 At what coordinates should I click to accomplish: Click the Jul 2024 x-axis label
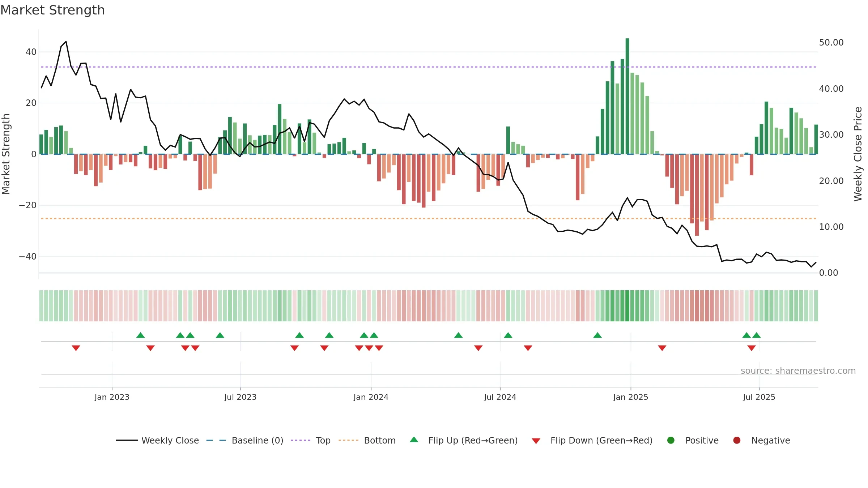pos(500,397)
